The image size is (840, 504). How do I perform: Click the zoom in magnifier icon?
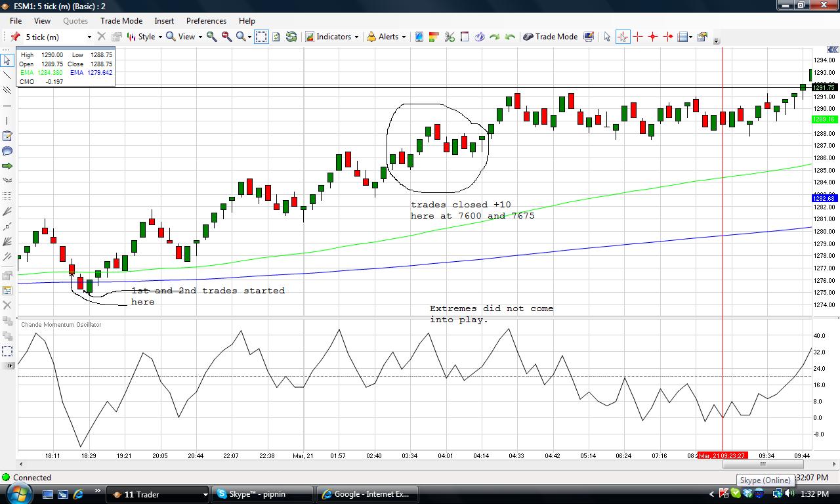tap(212, 37)
